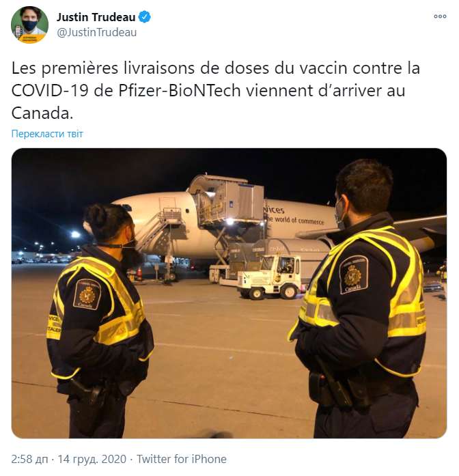
Task: Click "COVID-19" in the tweet text
Action: point(50,91)
